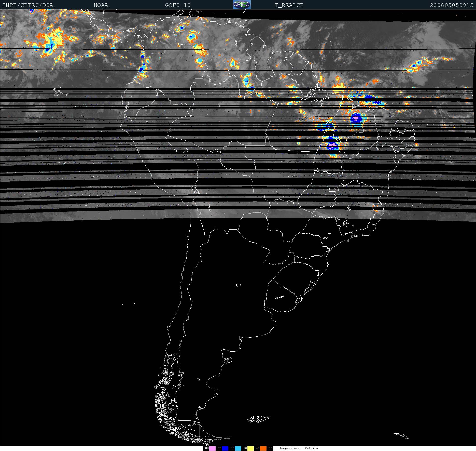Viewport: 476px width, 451px height.
Task: Click the T_REALCE product label
Action: [289, 5]
